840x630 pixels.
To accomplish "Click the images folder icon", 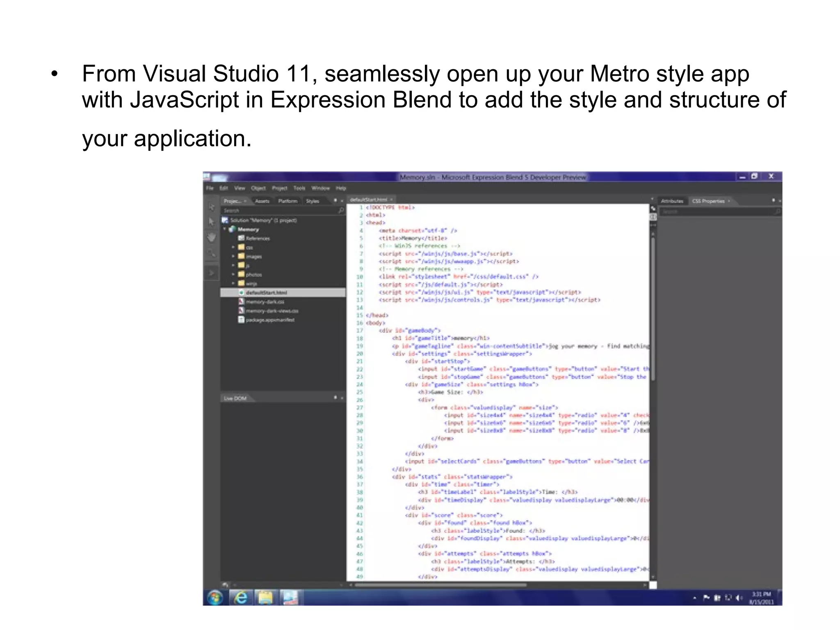I will pos(242,256).
